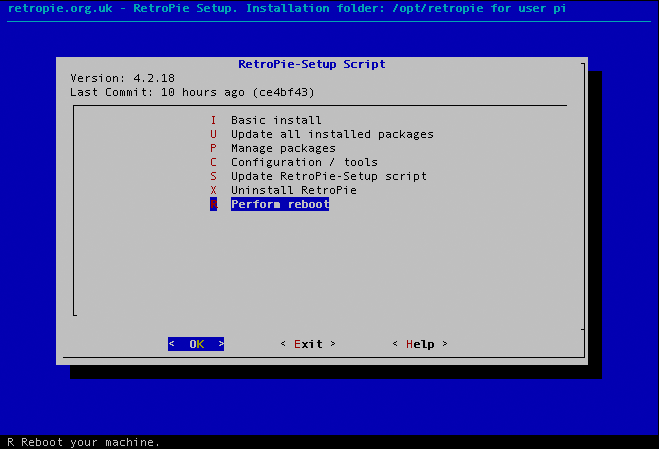The height and width of the screenshot is (449, 659).
Task: Confirm with the OK button
Action: [x=196, y=344]
